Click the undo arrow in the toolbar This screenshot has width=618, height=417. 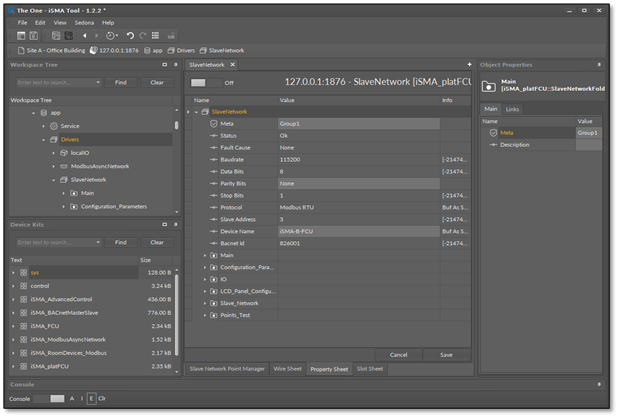click(x=130, y=35)
